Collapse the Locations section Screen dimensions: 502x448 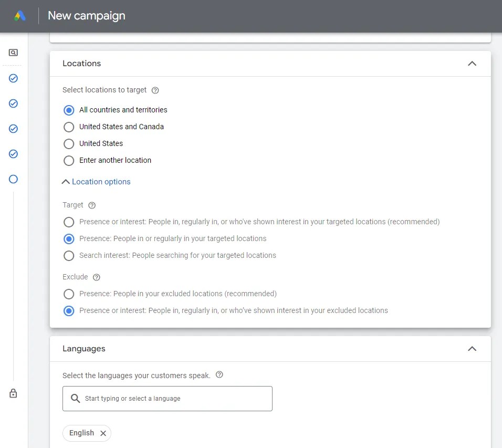(x=472, y=64)
